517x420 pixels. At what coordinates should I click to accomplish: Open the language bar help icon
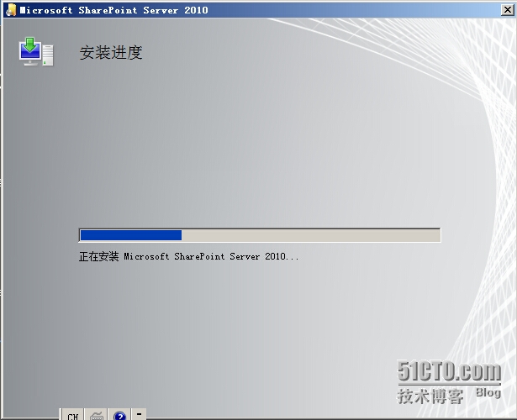[119, 415]
